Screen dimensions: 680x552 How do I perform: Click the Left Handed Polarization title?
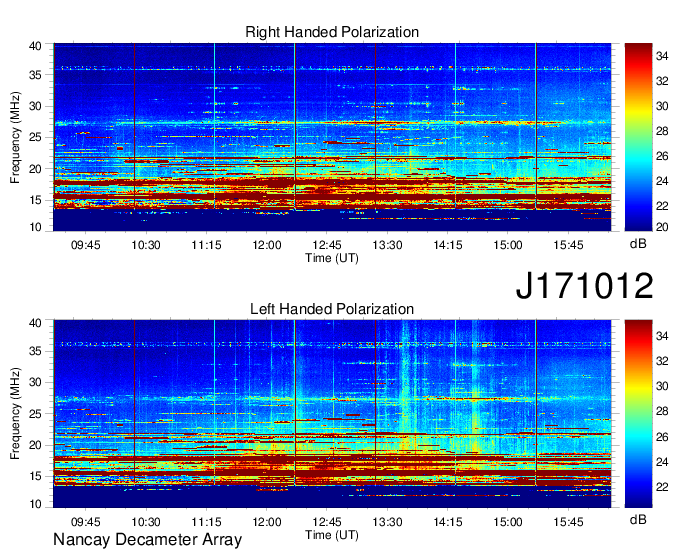pos(332,309)
